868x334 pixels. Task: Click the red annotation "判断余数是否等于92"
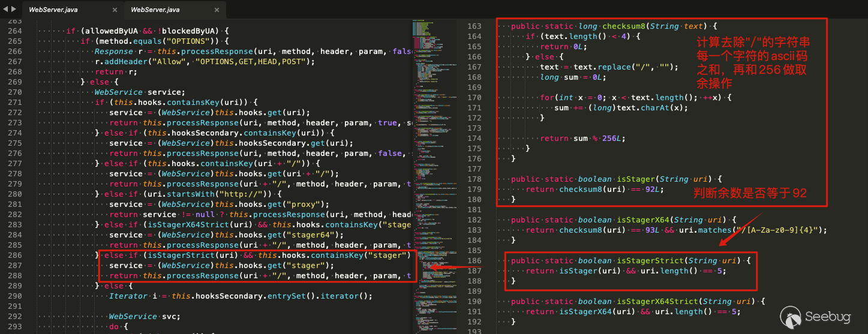point(750,193)
